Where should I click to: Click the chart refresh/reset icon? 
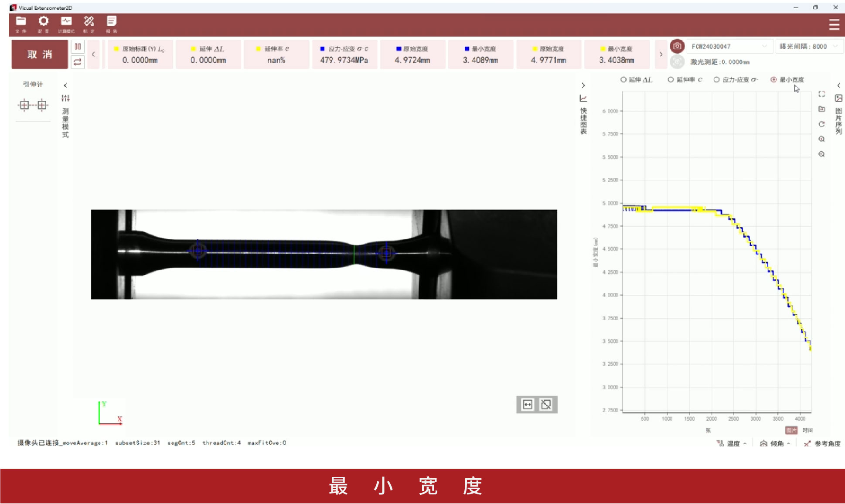tap(821, 124)
